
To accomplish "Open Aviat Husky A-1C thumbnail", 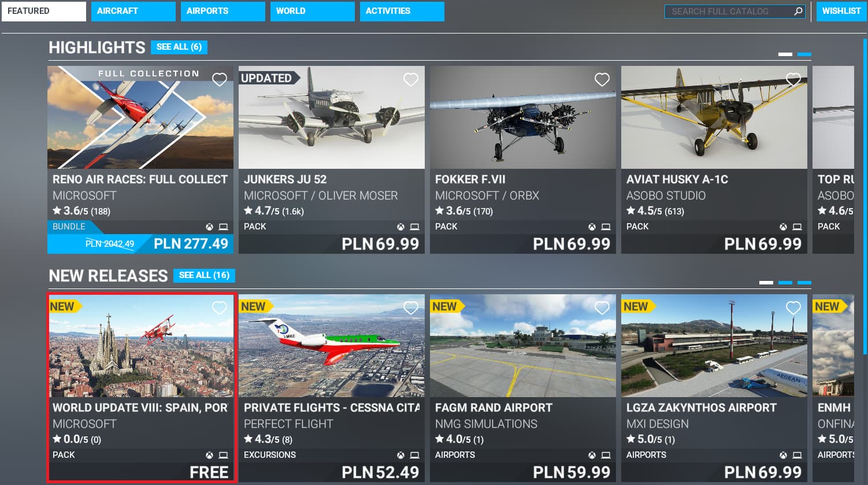I will click(x=714, y=117).
